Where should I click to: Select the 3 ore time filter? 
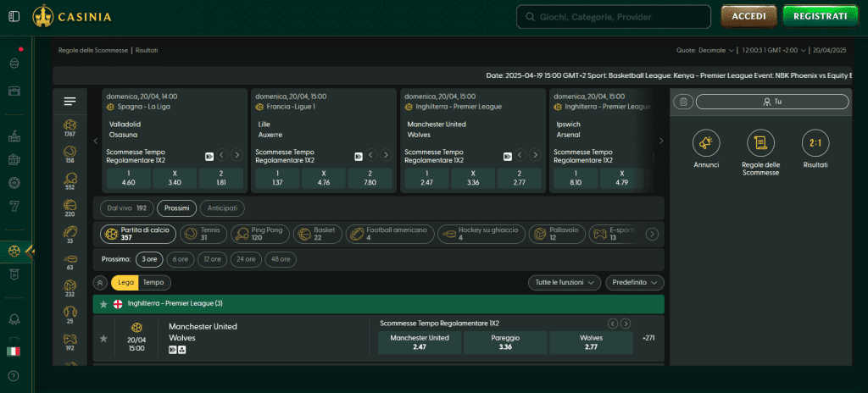149,259
